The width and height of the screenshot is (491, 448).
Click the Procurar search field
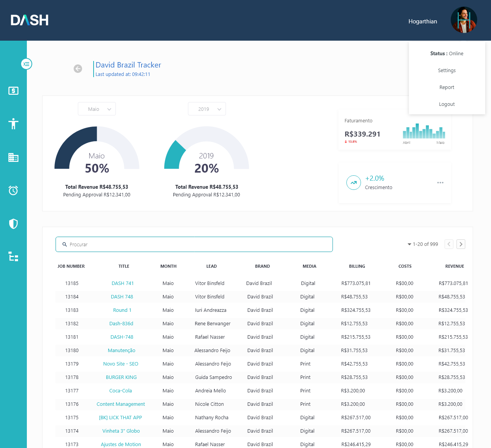194,244
